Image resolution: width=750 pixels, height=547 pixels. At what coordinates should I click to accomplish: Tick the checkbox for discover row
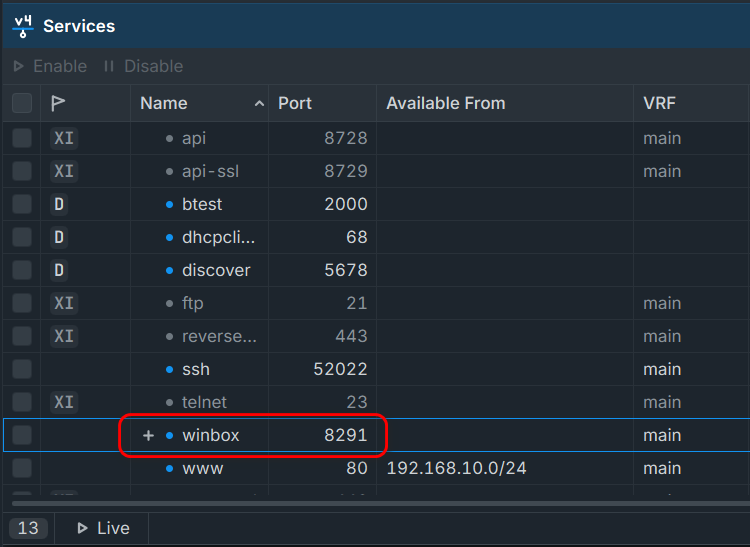point(22,270)
